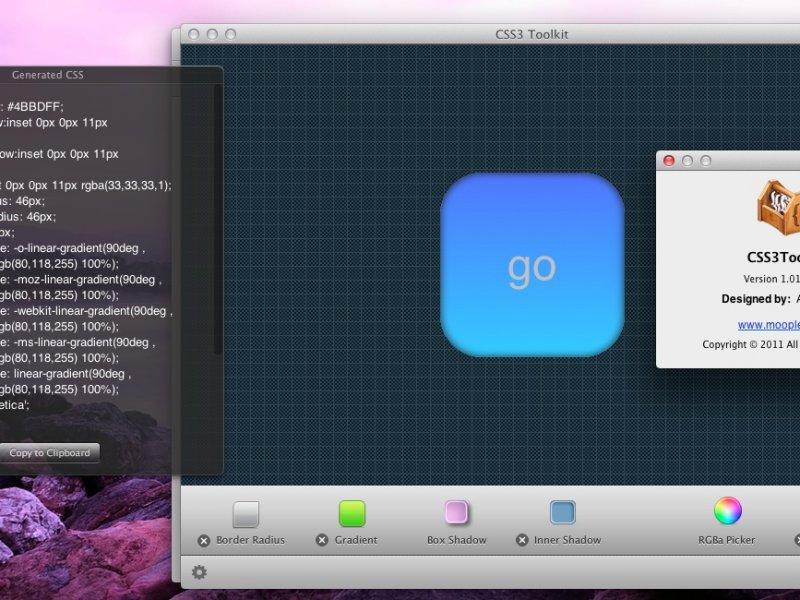Image resolution: width=800 pixels, height=600 pixels.
Task: Select the green Gradient tool icon
Action: pyautogui.click(x=353, y=513)
